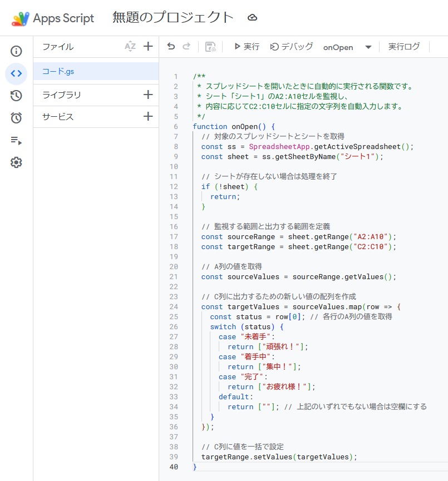Screen dimensions: 448x481
Task: Add a service with plus icon
Action: (x=148, y=116)
